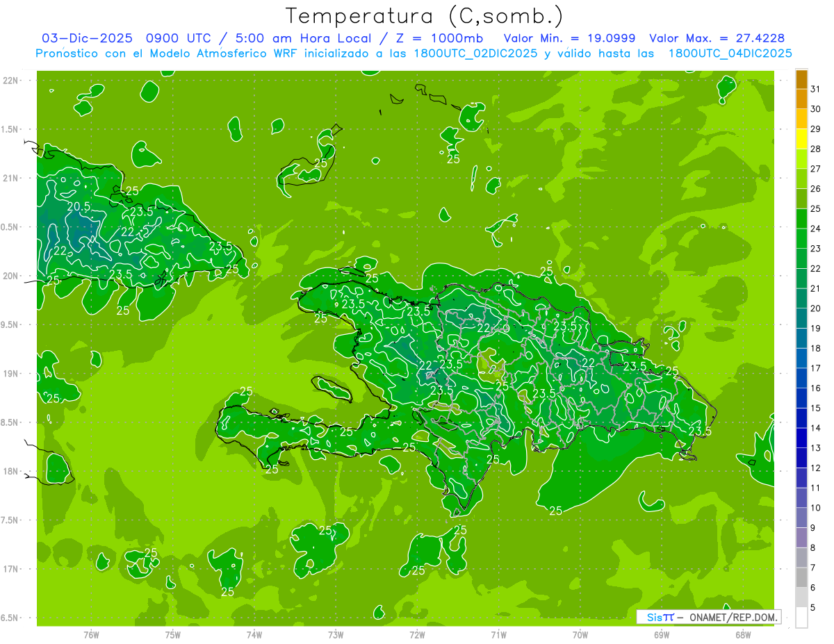Viewport: 834px width, 644px height.
Task: Click the "75W" longitude axis label
Action: click(x=173, y=634)
